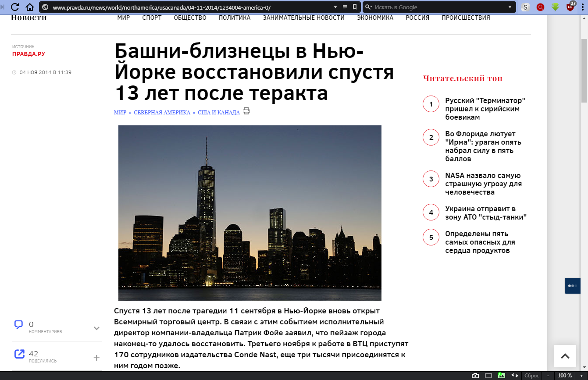Open the NASA threat to humanity story
588x380 pixels.
click(x=483, y=184)
